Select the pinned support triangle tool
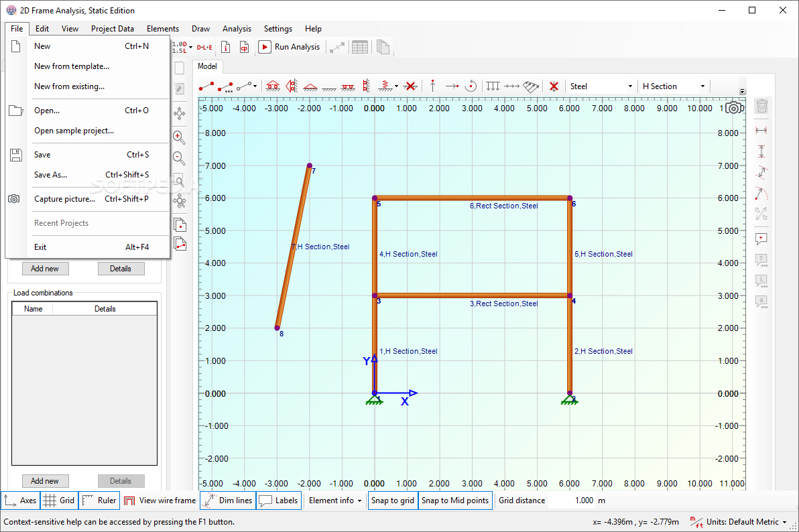 (x=310, y=86)
